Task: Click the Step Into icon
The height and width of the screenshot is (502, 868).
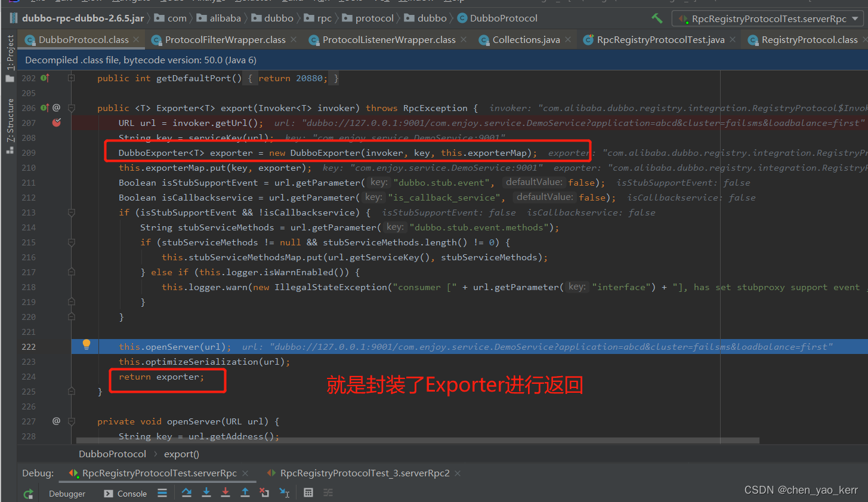Action: click(x=206, y=492)
